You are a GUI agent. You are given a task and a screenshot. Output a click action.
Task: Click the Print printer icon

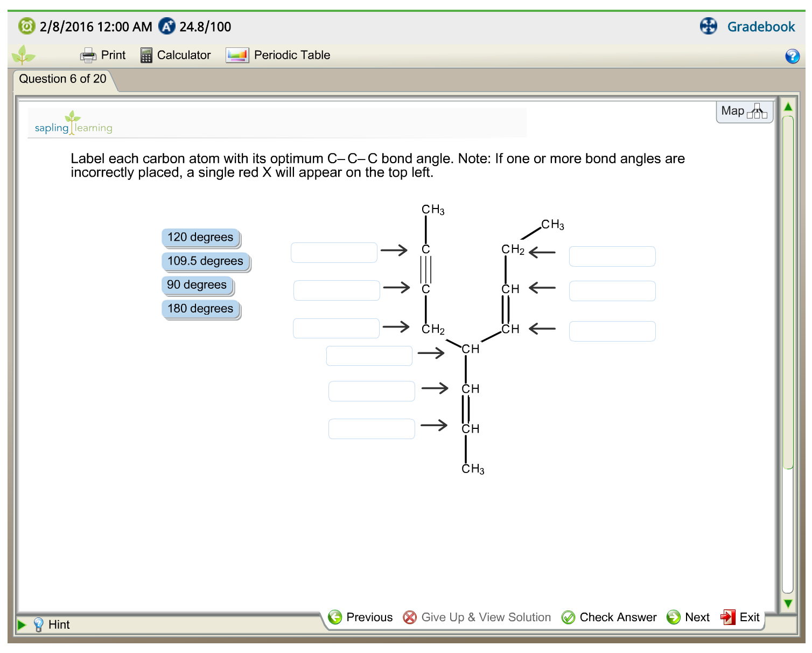pos(88,55)
